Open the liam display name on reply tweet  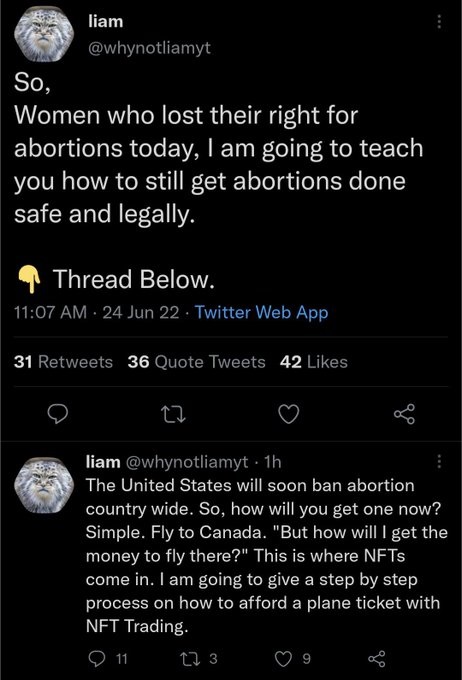(x=103, y=462)
